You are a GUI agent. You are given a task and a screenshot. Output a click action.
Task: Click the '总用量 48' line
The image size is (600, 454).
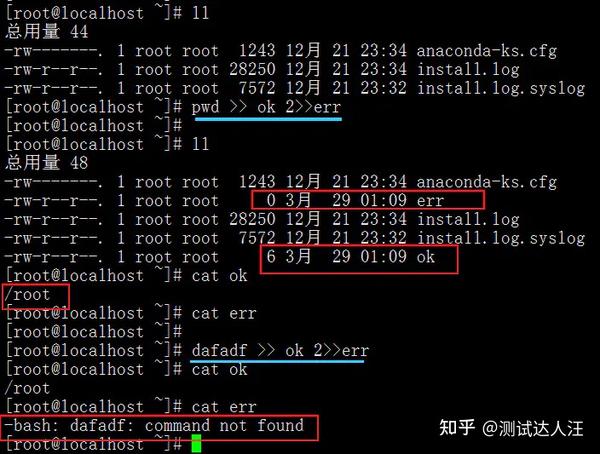point(47,162)
